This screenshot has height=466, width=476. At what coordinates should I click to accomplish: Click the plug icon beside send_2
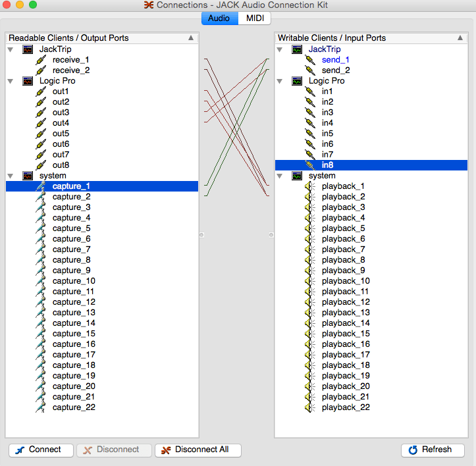(310, 70)
